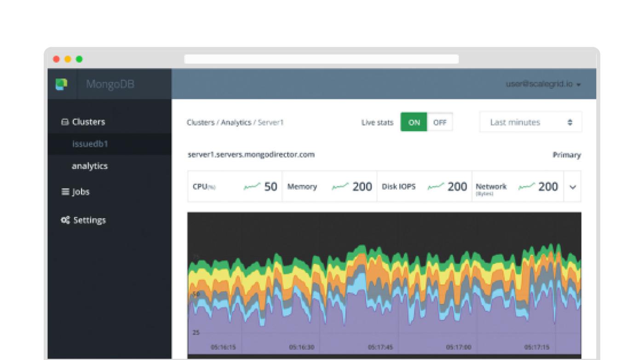Click the Jobs list icon
Screen dimensions: 644x360
65,192
